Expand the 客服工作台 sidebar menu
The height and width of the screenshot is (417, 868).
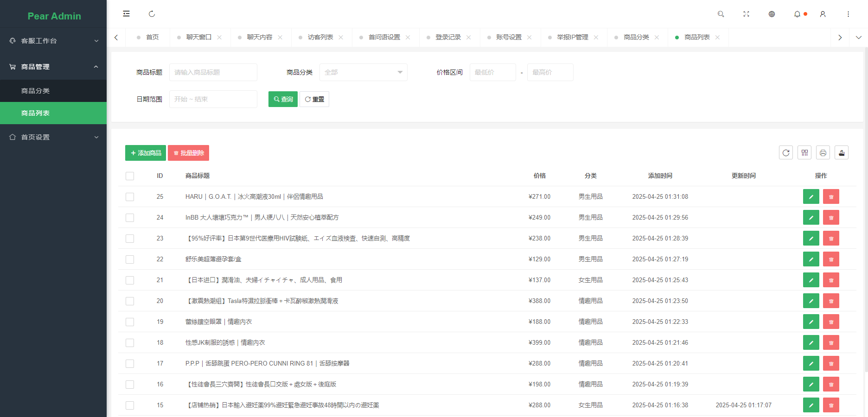point(53,41)
